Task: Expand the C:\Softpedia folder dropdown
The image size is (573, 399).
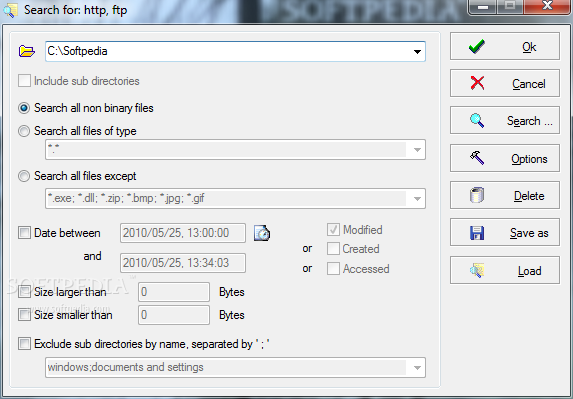Action: pos(417,52)
